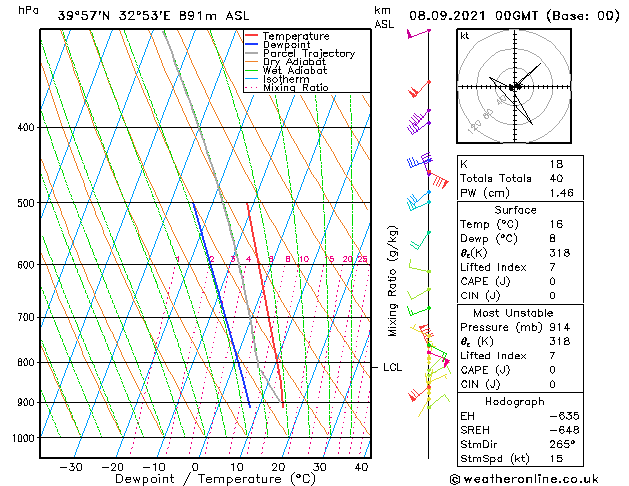This screenshot has width=629, height=486.
Task: Click the hodograph kt unit label
Action: coord(465,36)
